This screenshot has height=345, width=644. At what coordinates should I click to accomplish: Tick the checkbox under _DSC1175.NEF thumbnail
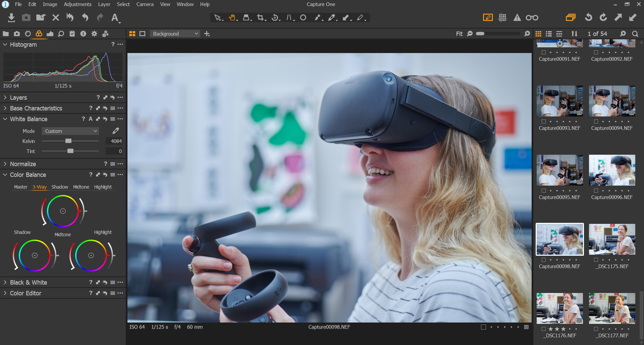click(596, 260)
